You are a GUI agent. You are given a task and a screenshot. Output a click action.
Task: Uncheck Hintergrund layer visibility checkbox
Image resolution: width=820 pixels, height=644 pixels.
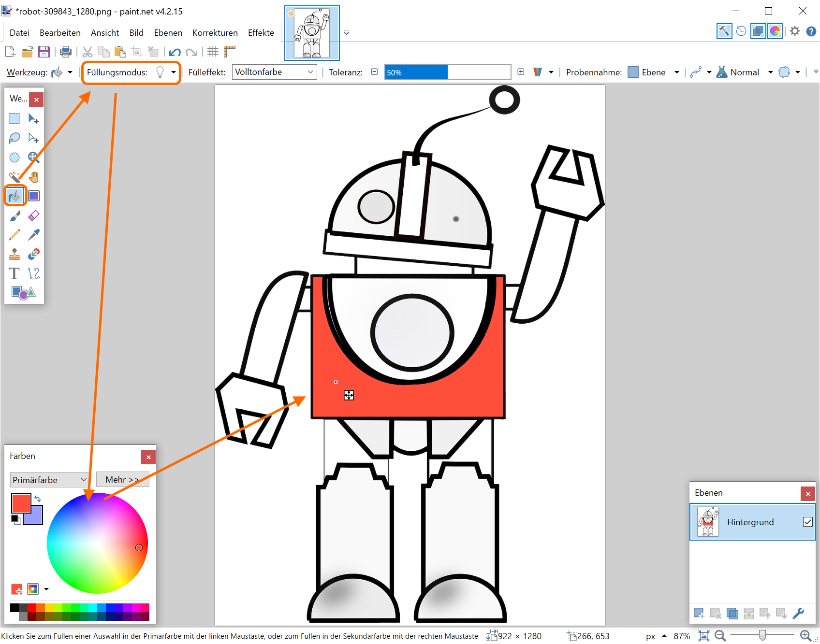coord(807,522)
